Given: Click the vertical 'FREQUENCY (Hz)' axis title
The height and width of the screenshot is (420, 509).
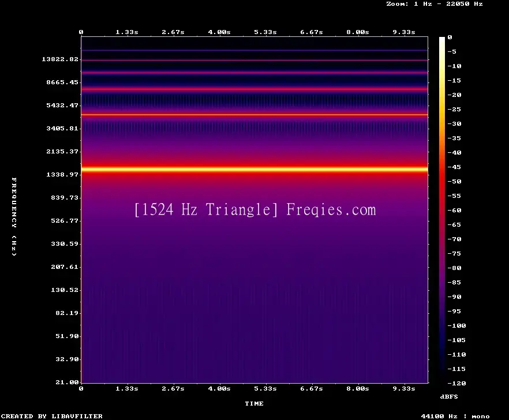Looking at the screenshot, I should pos(14,216).
